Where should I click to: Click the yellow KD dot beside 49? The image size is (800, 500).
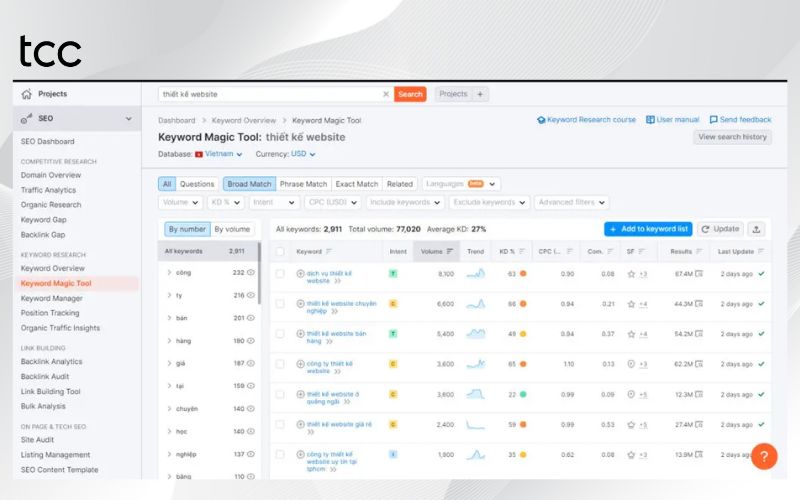click(x=523, y=334)
